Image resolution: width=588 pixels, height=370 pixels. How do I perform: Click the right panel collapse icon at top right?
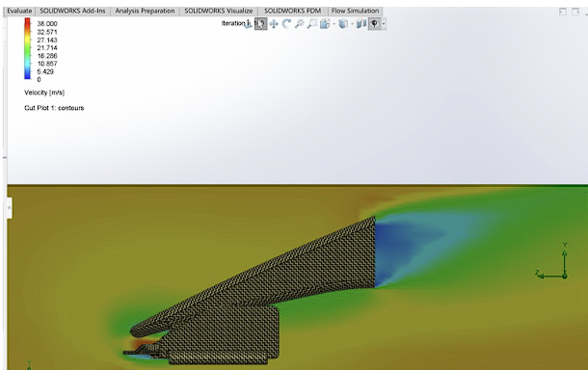point(575,12)
